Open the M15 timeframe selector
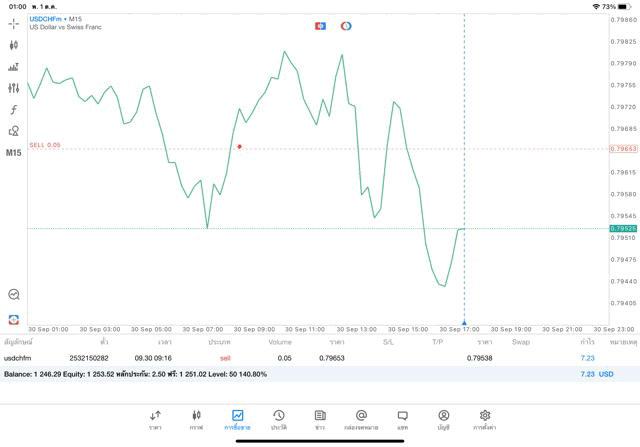The width and height of the screenshot is (640, 447). coord(13,153)
